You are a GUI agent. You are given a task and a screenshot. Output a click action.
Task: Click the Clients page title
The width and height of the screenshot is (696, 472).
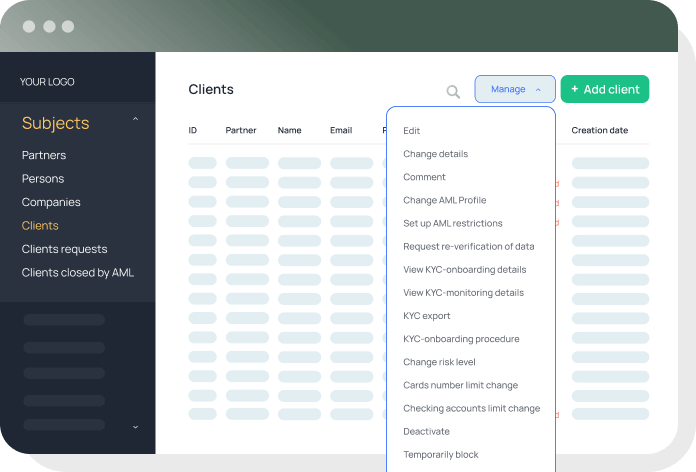211,89
